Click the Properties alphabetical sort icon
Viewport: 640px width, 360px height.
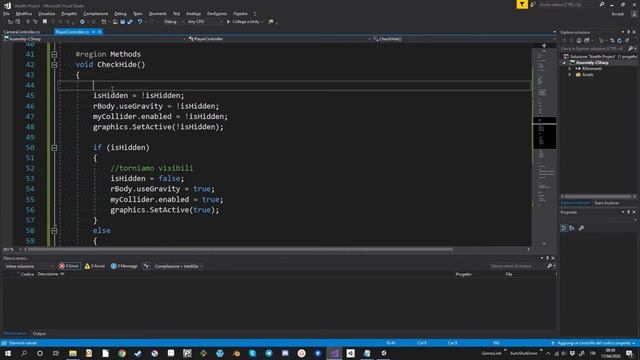click(x=571, y=228)
